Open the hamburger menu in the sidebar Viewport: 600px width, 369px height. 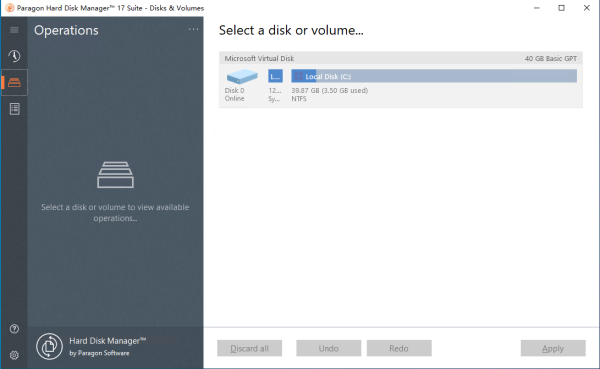14,30
